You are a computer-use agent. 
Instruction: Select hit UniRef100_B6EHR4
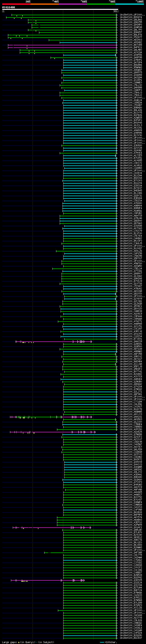click(x=131, y=361)
